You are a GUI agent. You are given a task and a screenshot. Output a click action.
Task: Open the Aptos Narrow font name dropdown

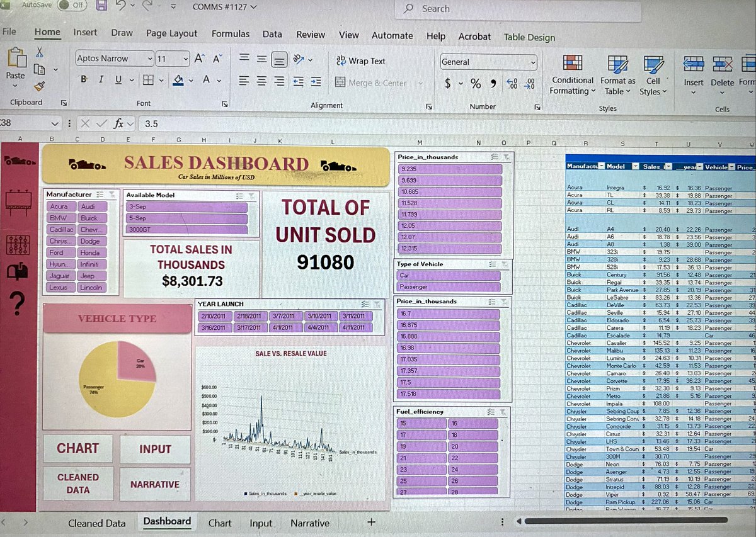click(x=150, y=59)
